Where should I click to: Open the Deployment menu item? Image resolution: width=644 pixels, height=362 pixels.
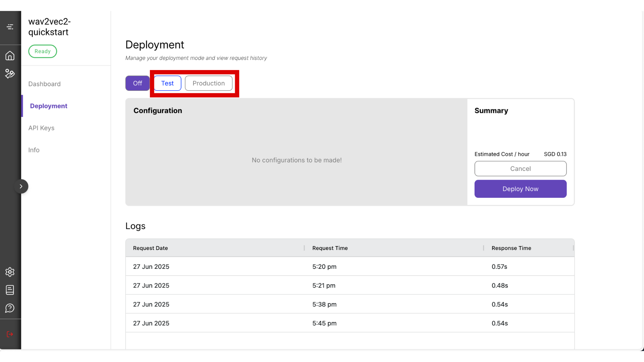coord(49,106)
